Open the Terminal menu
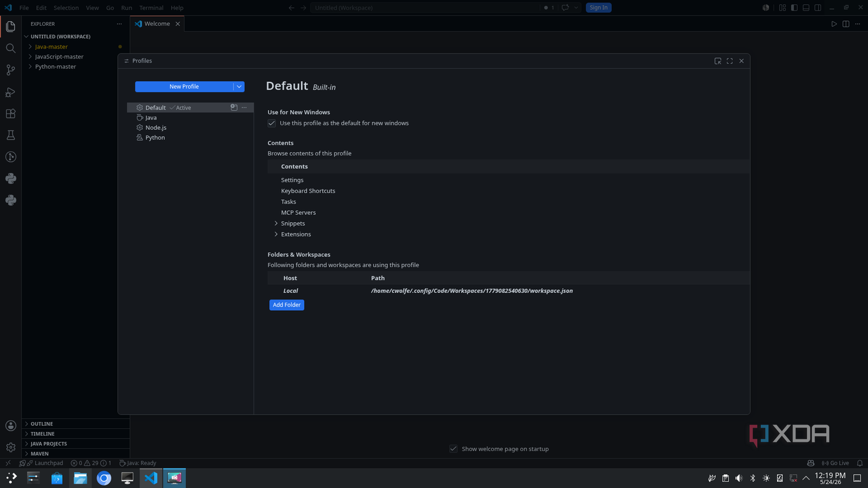This screenshot has height=488, width=868. 151,7
